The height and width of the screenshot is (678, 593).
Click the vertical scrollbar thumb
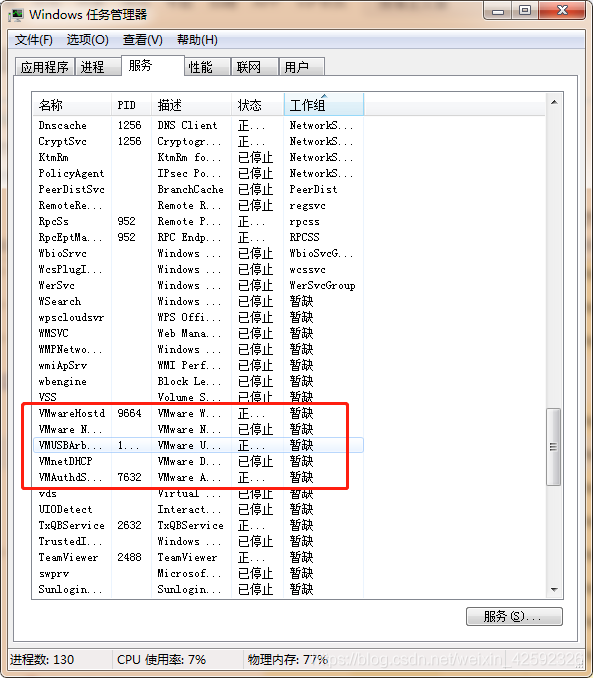(554, 447)
